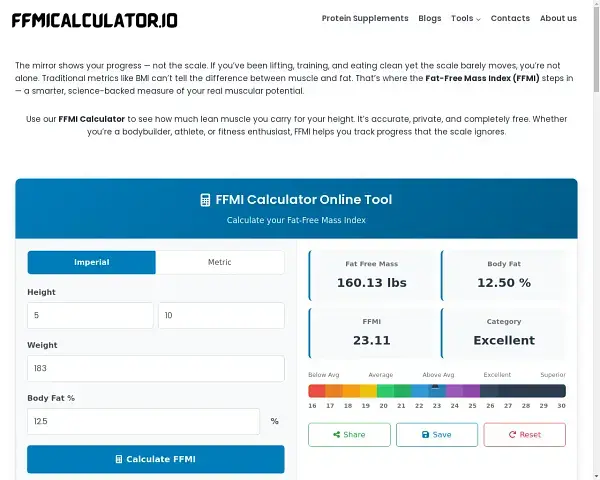Image resolution: width=600 pixels, height=480 pixels.
Task: Click the FFMI result card showing 23.11
Action: tap(372, 332)
